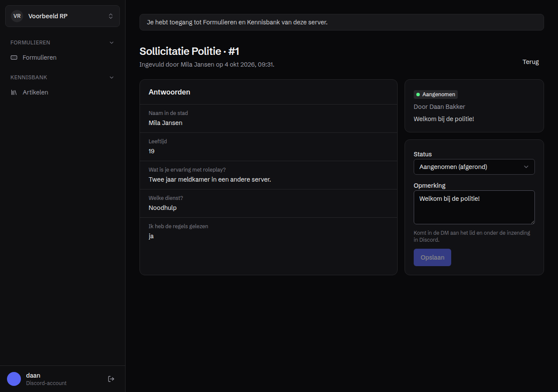
Task: Click the VR server avatar
Action: click(17, 16)
